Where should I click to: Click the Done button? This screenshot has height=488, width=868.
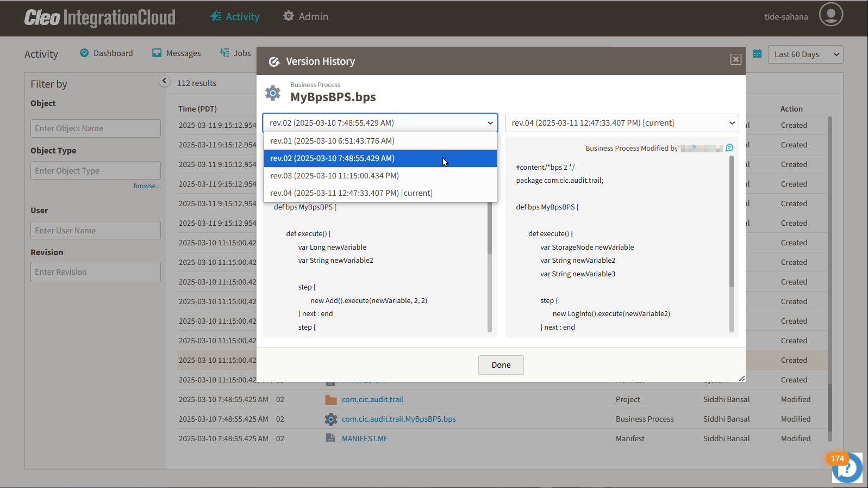pyautogui.click(x=501, y=365)
